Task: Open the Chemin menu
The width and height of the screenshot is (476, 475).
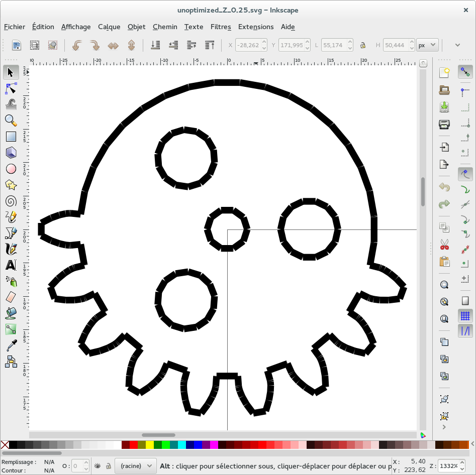Action: pyautogui.click(x=165, y=27)
